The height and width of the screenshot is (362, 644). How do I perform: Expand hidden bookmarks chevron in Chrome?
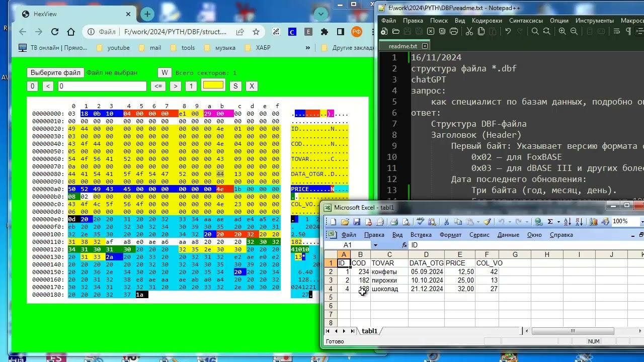coord(307,48)
